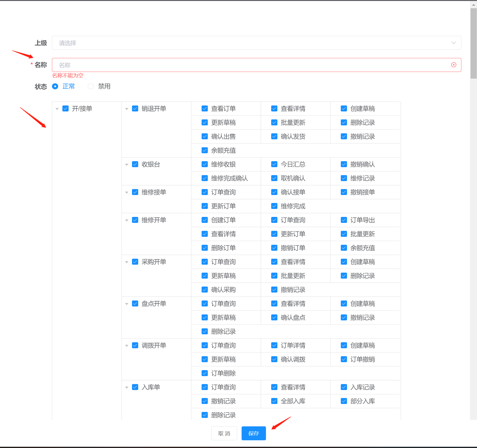Click the 取消 button
This screenshot has width=477, height=448.
pos(224,433)
